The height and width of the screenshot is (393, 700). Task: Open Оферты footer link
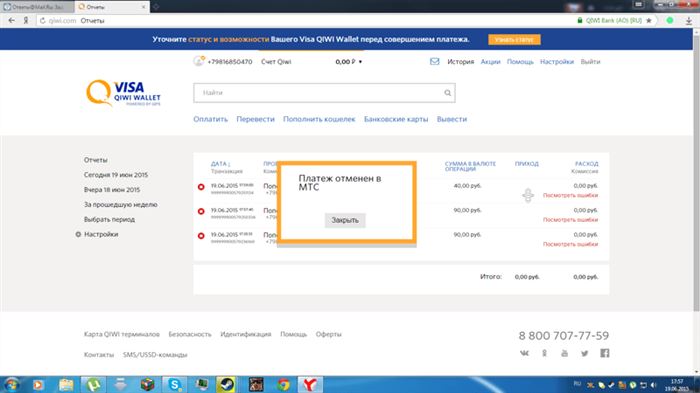click(329, 334)
